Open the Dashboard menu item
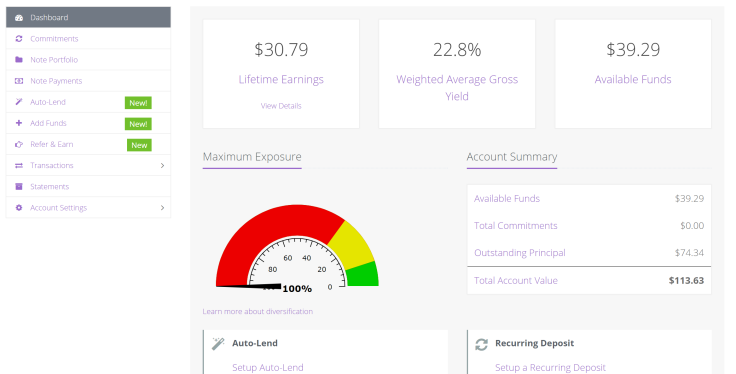736x374 pixels. tap(88, 17)
